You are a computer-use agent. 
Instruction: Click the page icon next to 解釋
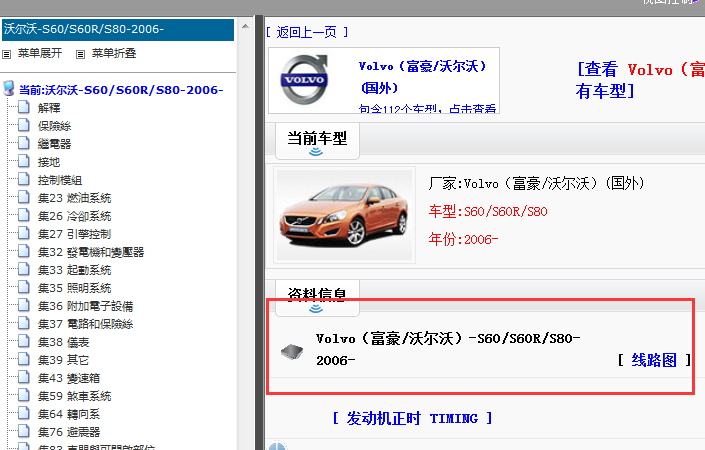coord(24,107)
